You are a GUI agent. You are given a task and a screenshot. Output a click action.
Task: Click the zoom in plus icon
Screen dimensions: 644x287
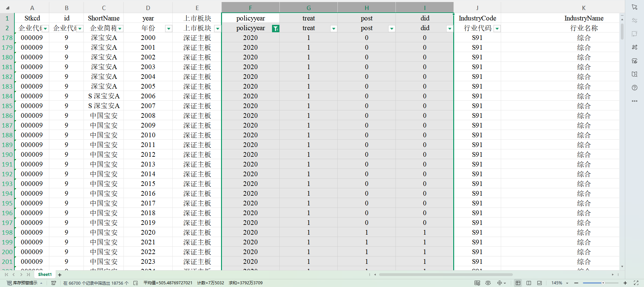(x=625, y=283)
